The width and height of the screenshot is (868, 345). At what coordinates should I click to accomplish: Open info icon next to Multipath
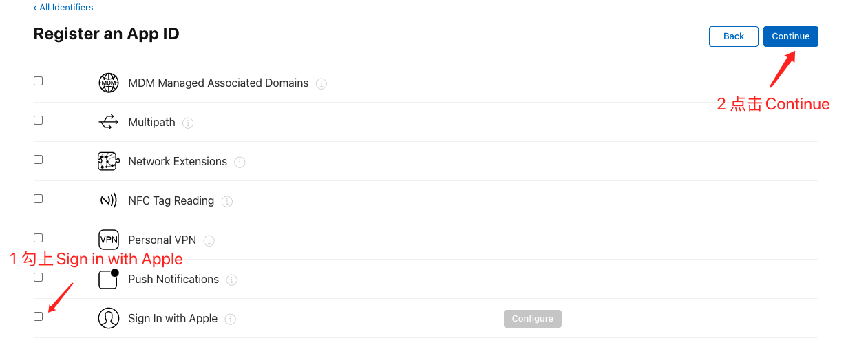188,123
